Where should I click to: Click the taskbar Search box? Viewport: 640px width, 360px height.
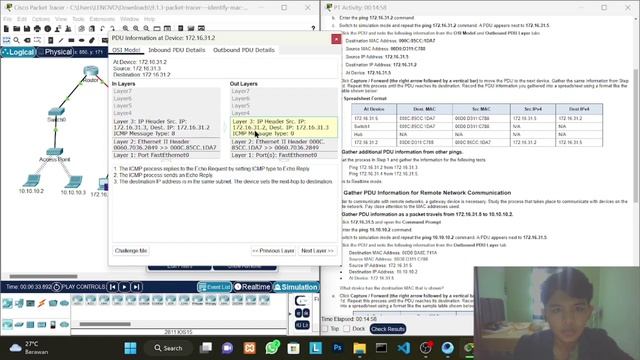click(169, 348)
